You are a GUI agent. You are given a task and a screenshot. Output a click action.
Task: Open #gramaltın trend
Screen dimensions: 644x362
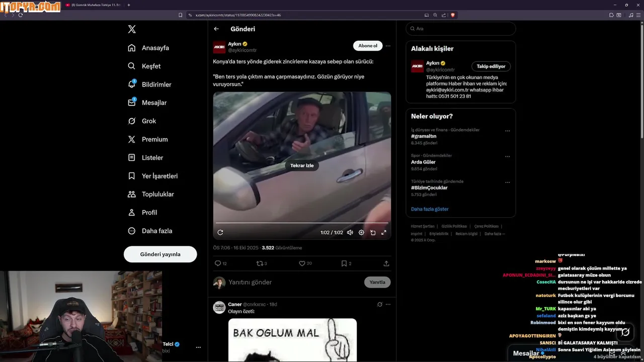point(424,136)
